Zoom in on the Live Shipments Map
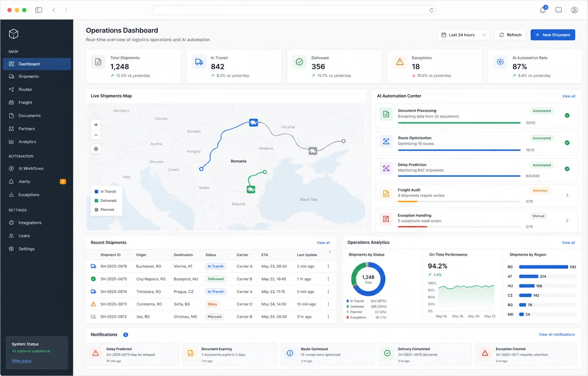This screenshot has width=588, height=376. point(96,125)
